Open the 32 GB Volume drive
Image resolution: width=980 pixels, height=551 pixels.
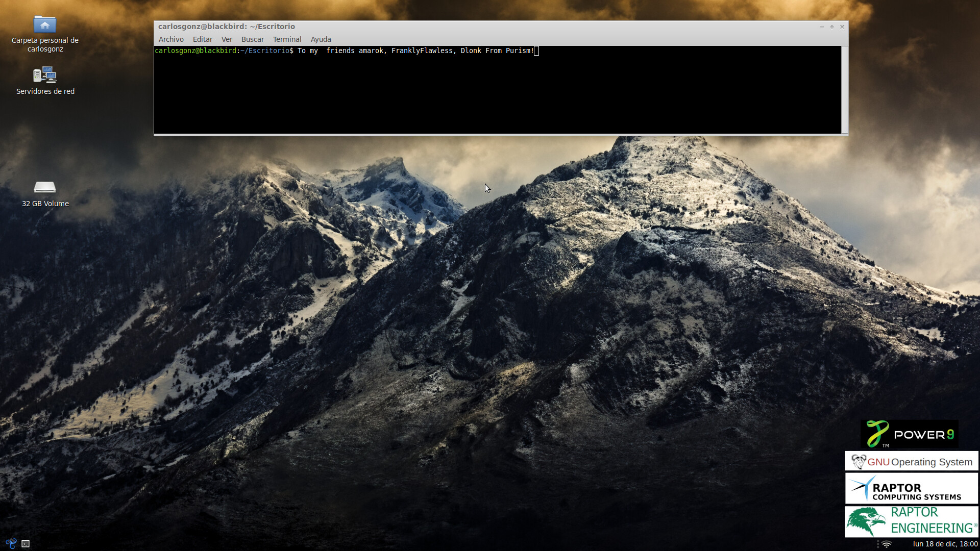click(45, 188)
